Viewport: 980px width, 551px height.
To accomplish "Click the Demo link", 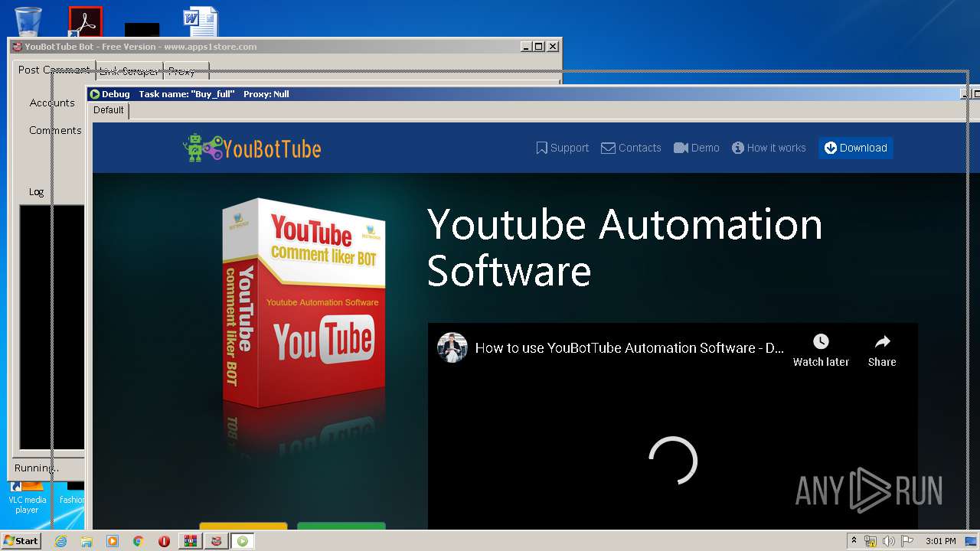I will (x=697, y=148).
